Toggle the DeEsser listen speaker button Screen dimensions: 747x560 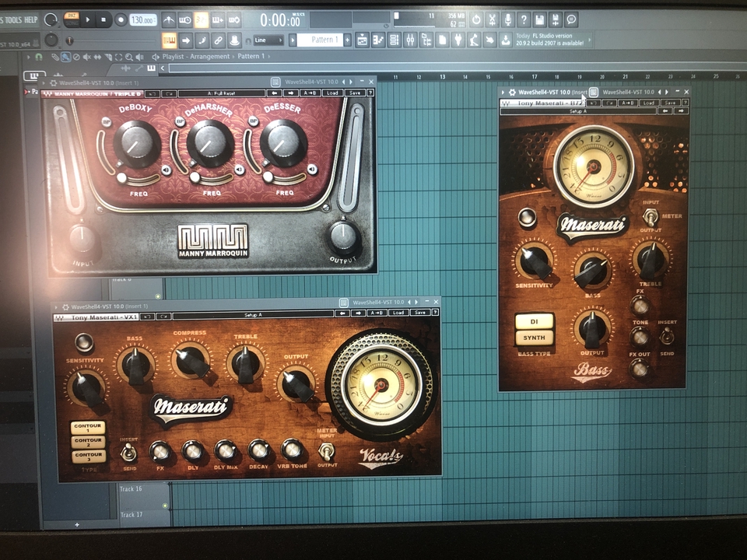click(x=312, y=169)
